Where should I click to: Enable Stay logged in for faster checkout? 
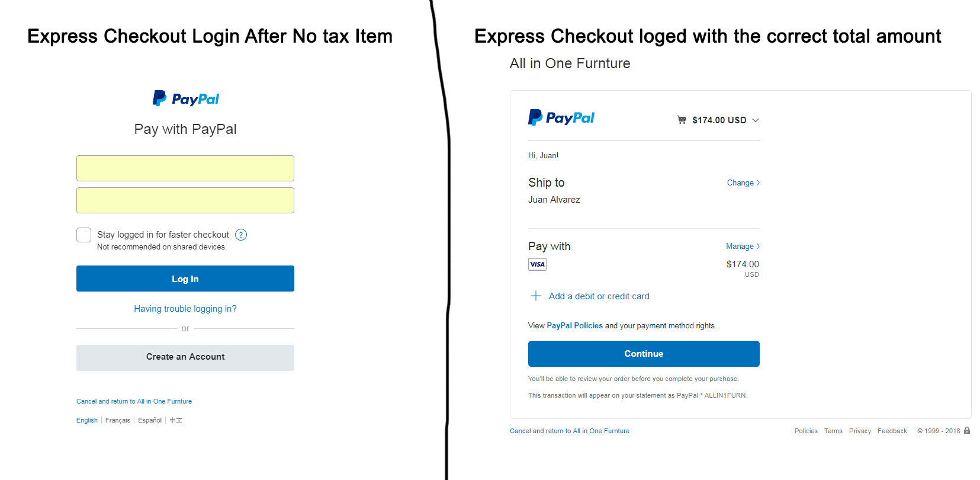[84, 235]
